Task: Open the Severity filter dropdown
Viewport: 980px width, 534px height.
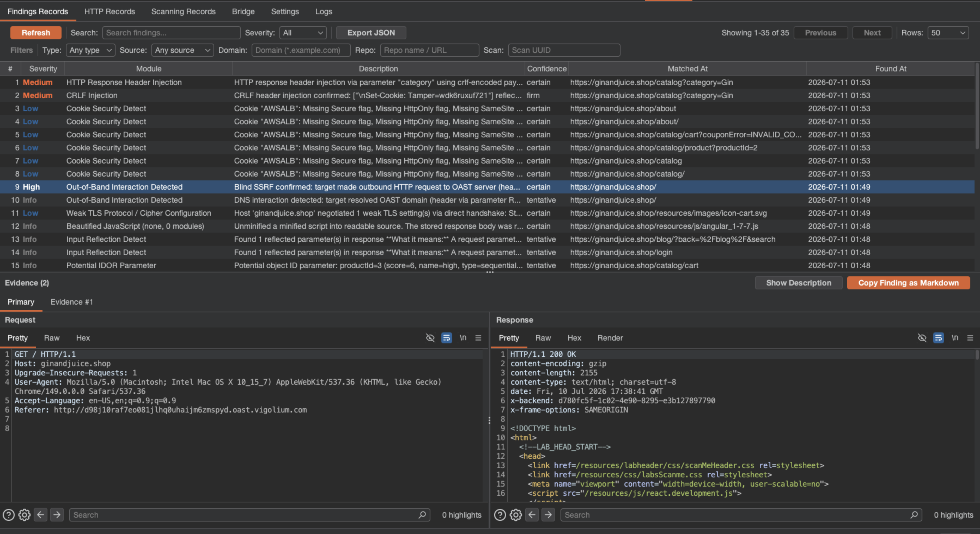Action: click(x=303, y=33)
